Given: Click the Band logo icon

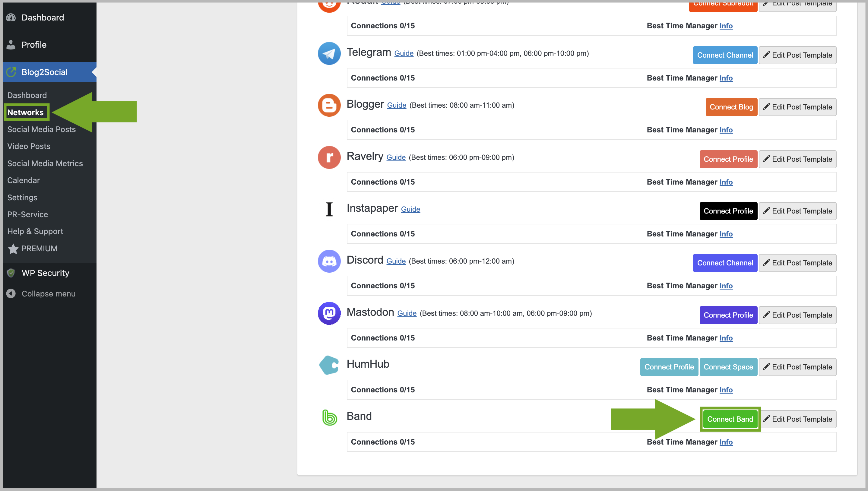Looking at the screenshot, I should 329,417.
